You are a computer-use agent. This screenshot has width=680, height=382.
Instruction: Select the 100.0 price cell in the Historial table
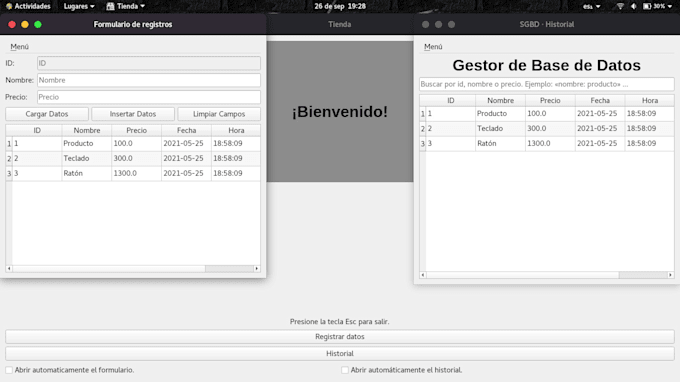point(550,114)
